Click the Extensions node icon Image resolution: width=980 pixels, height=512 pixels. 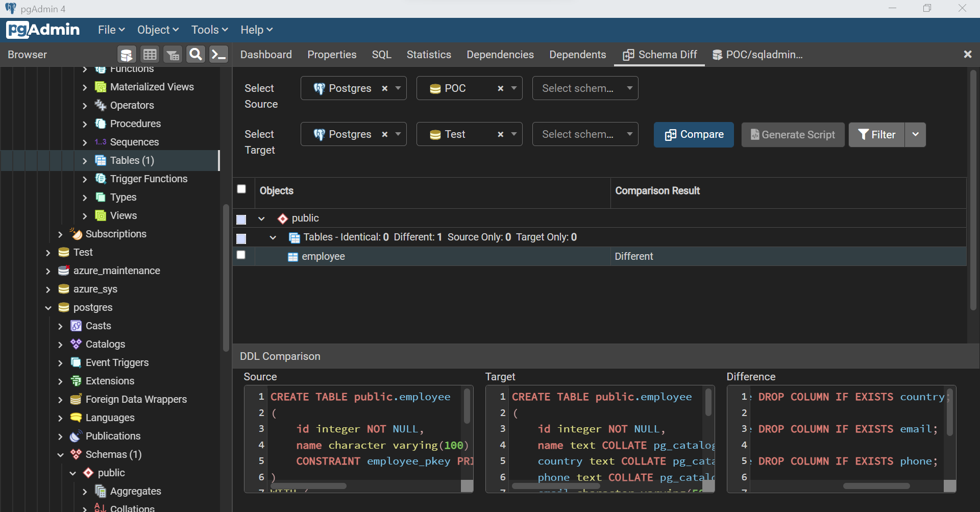[x=76, y=381]
